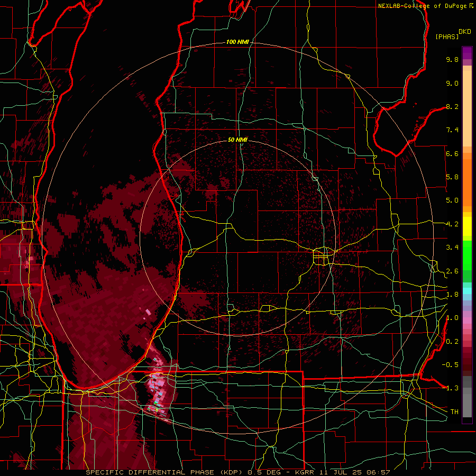Select the yellow segment of color bar
Image resolution: width=476 pixels, height=476 pixels.
(x=467, y=226)
